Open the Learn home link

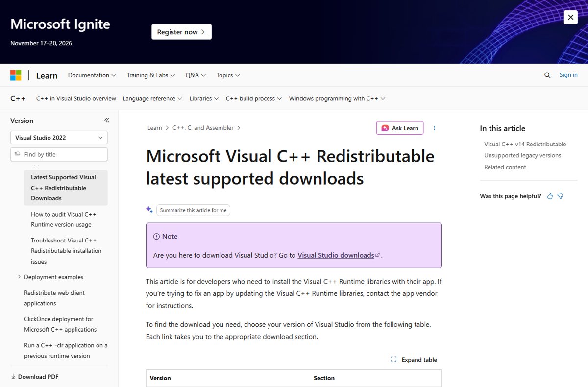pos(47,75)
